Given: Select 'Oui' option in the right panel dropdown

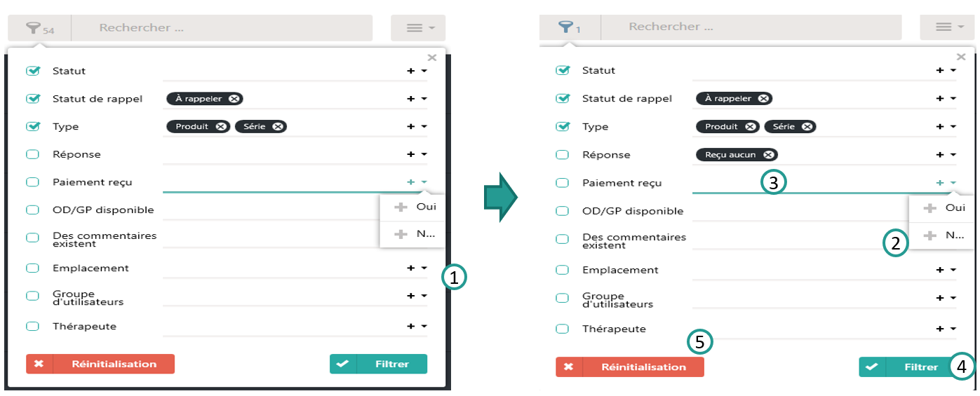Looking at the screenshot, I should pos(946,208).
